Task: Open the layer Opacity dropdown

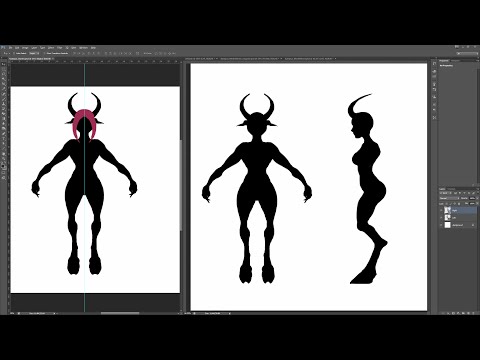Action: tap(477, 198)
